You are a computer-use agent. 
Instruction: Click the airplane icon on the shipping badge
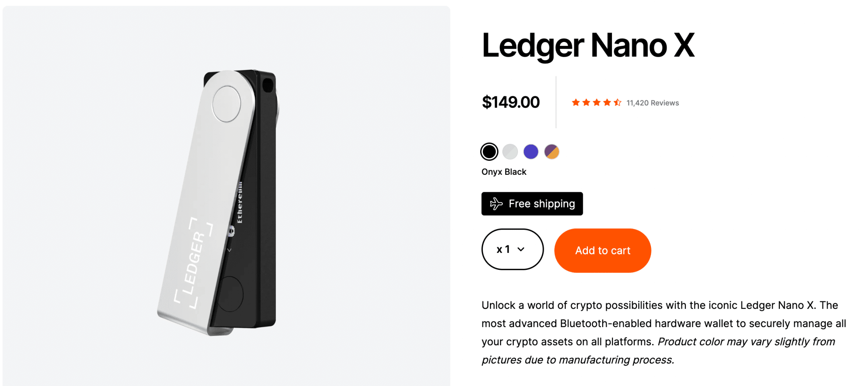495,204
